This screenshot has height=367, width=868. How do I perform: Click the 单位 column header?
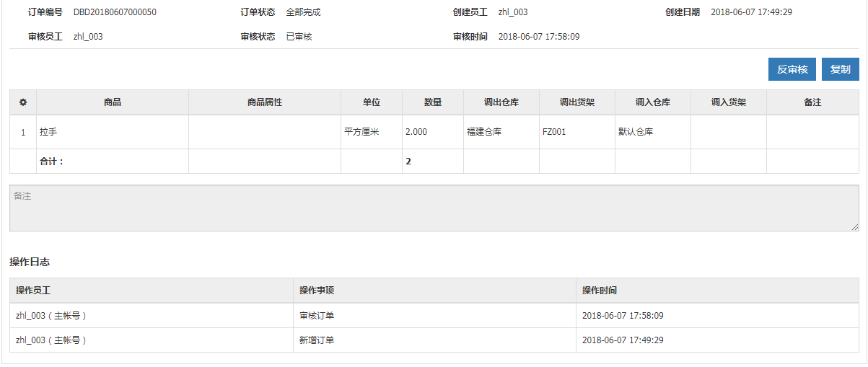(x=372, y=102)
